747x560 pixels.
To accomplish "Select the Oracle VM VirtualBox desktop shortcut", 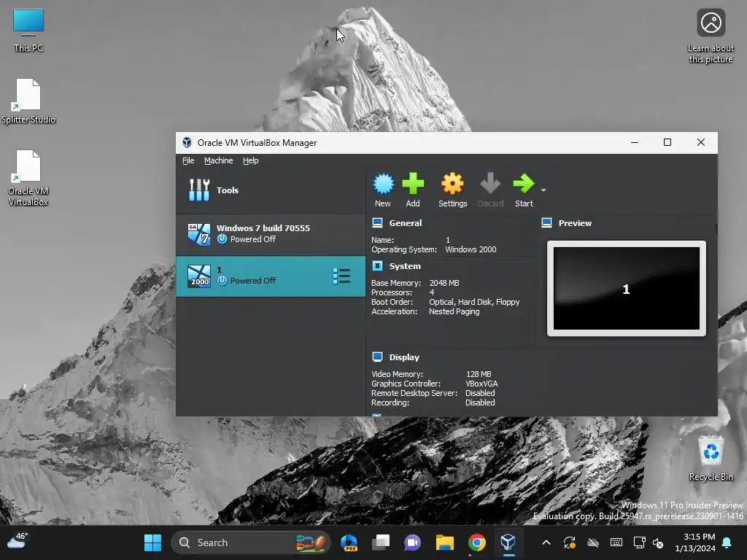I will click(28, 178).
